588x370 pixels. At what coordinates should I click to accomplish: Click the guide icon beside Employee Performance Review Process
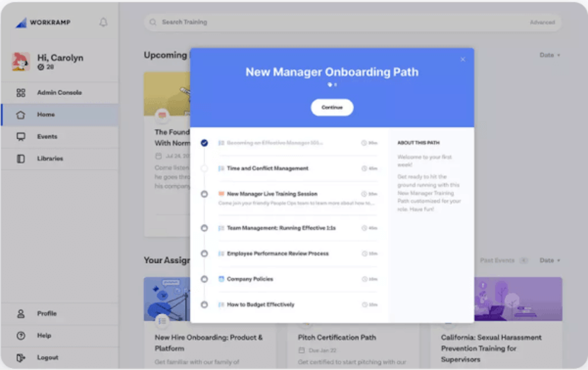221,254
